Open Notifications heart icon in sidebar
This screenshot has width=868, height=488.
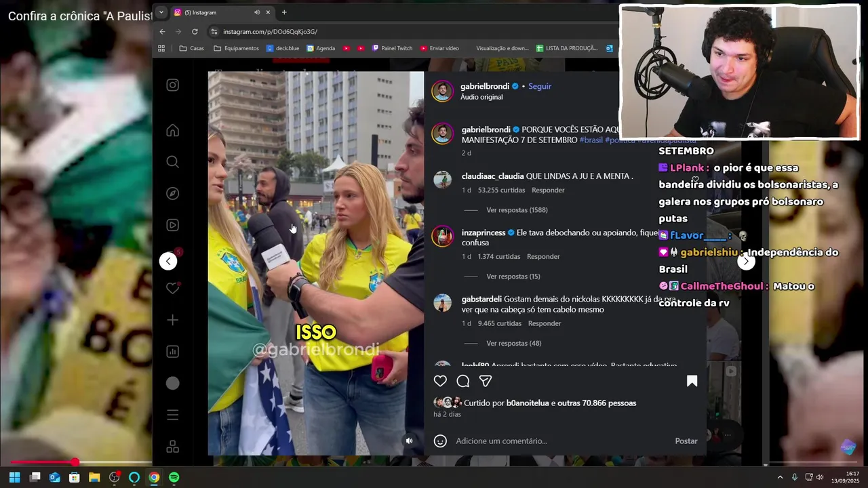click(x=173, y=288)
